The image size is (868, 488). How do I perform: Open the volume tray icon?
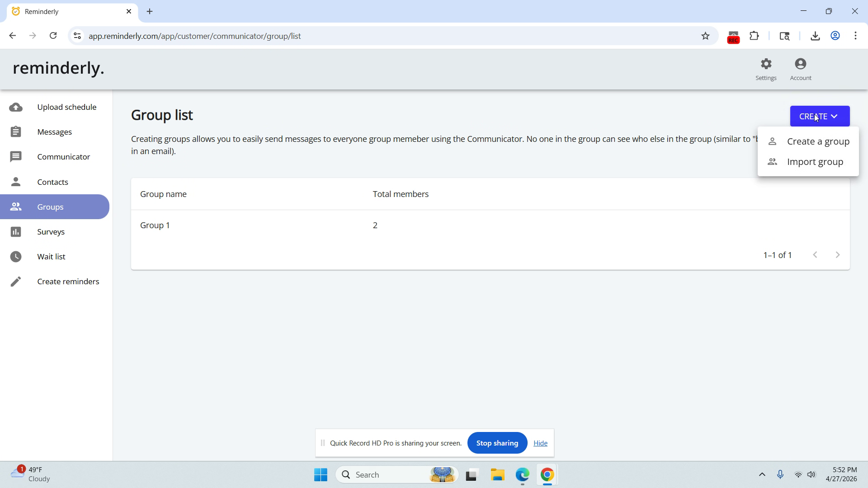[812, 474]
